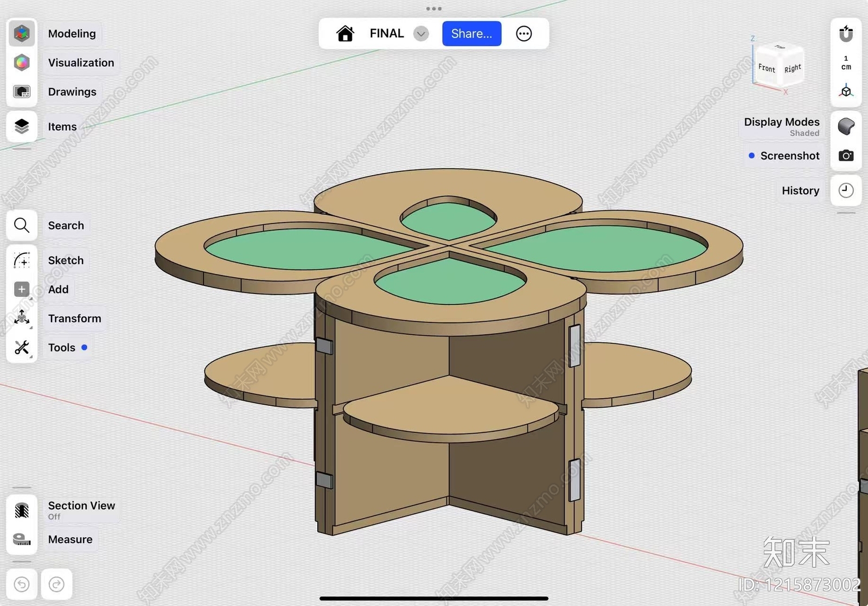The image size is (868, 606).
Task: Open the Tools wrench icon
Action: point(22,347)
